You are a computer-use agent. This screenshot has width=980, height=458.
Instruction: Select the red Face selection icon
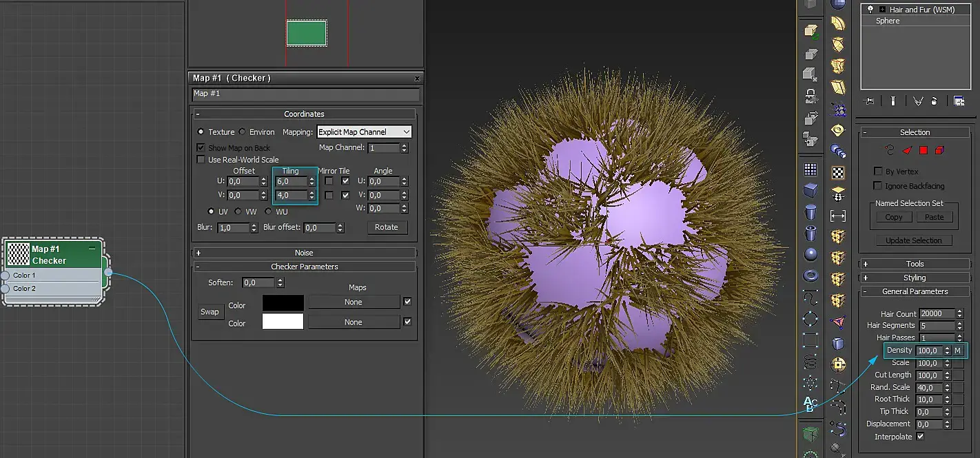tap(907, 150)
